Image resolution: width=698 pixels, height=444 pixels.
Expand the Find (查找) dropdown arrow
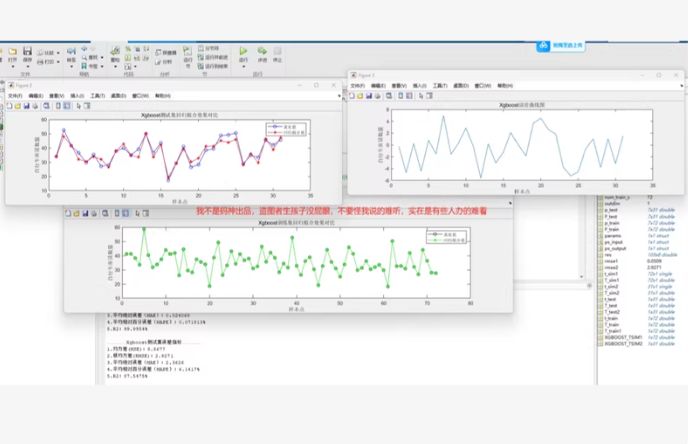[x=102, y=57]
